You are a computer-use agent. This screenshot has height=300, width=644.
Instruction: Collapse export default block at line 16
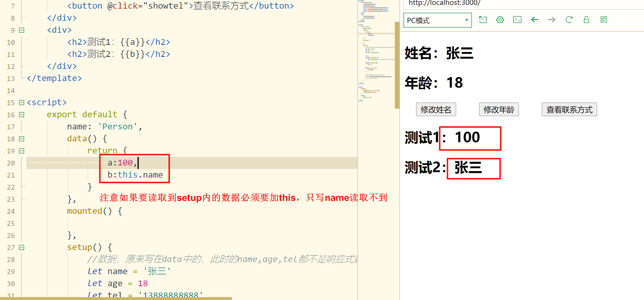[x=22, y=115]
